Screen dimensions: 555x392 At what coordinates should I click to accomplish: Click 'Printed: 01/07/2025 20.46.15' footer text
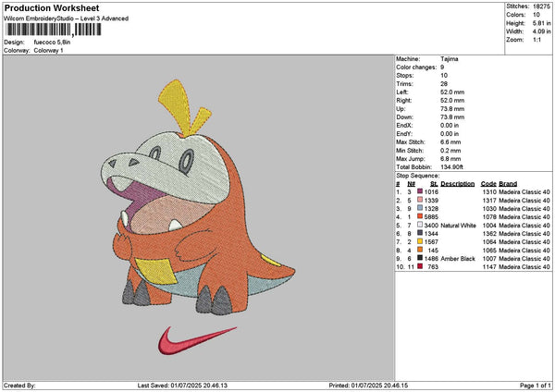pyautogui.click(x=368, y=386)
